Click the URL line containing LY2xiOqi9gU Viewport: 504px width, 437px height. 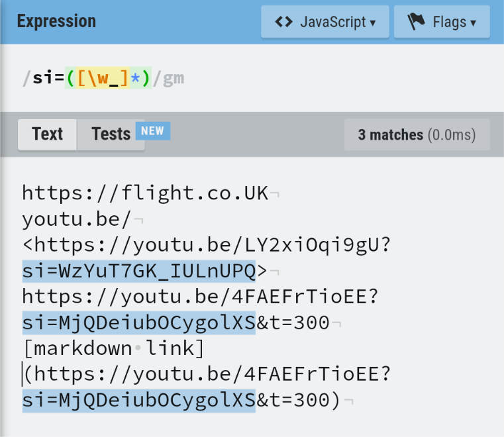point(207,245)
